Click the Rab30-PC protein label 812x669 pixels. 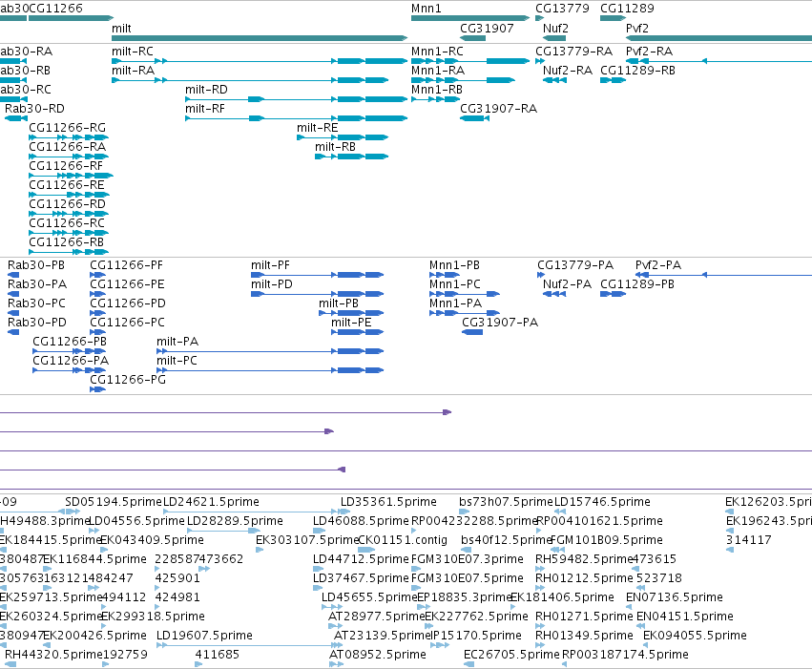[x=37, y=303]
